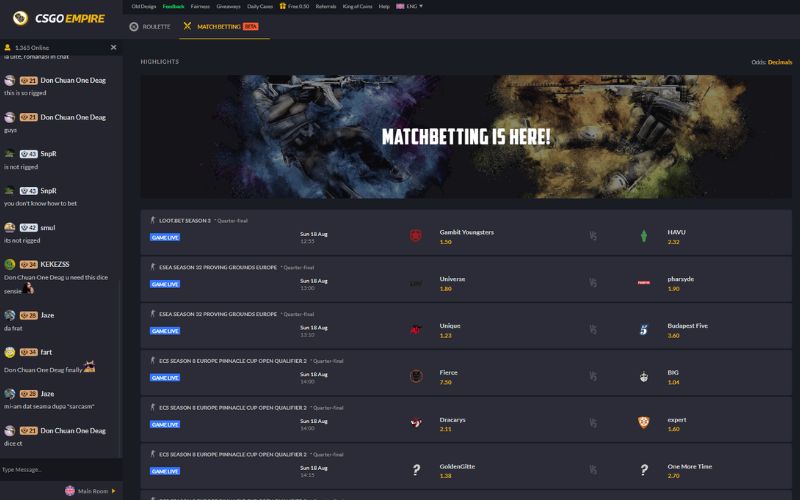Click the chat Type Message input field
Image resolution: width=800 pixels, height=500 pixels.
point(61,469)
